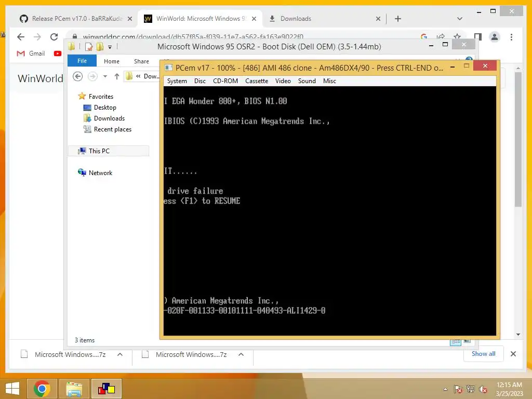This screenshot has height=399, width=532.
Task: Open Chrome profile avatar
Action: [x=495, y=37]
